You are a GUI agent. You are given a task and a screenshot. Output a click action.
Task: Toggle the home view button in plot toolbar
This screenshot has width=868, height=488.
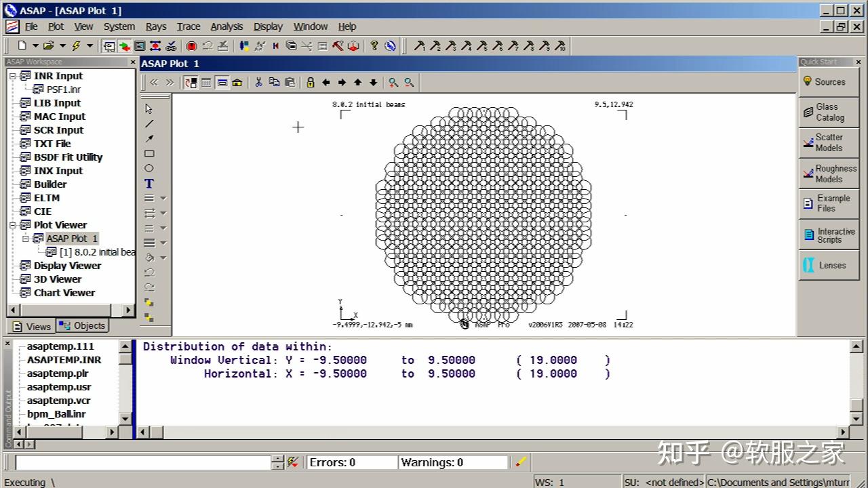click(x=237, y=83)
